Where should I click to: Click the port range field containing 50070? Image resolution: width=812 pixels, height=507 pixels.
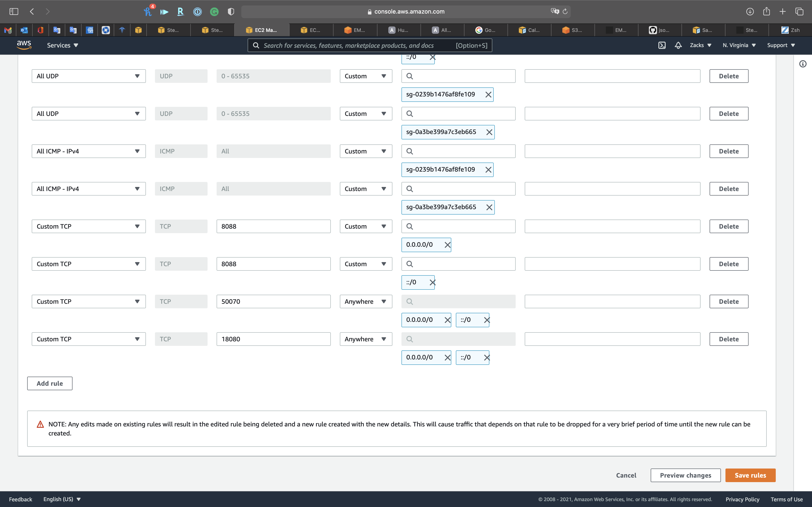273,301
